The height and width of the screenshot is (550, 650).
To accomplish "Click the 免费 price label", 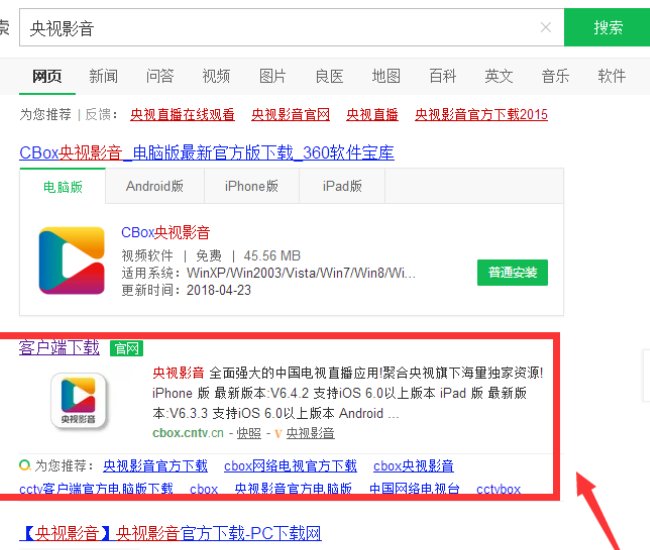I will [209, 256].
